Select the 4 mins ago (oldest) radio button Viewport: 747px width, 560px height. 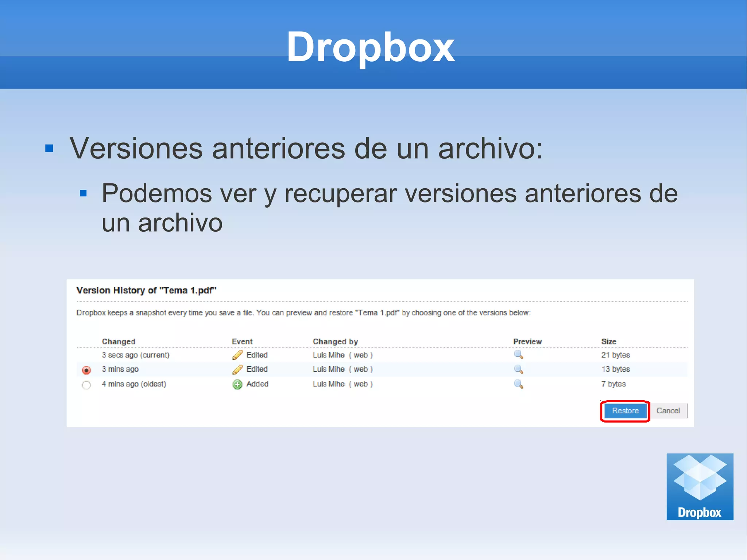(86, 385)
